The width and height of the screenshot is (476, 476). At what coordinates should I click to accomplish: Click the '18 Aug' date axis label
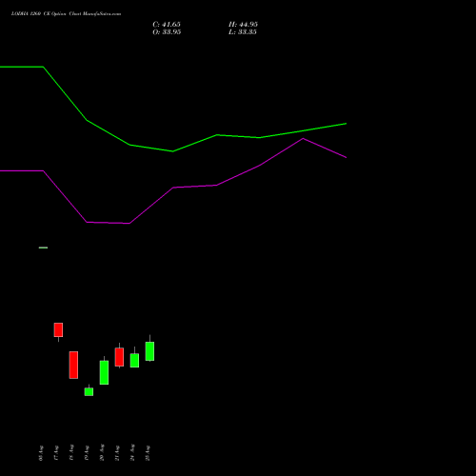[71, 452]
